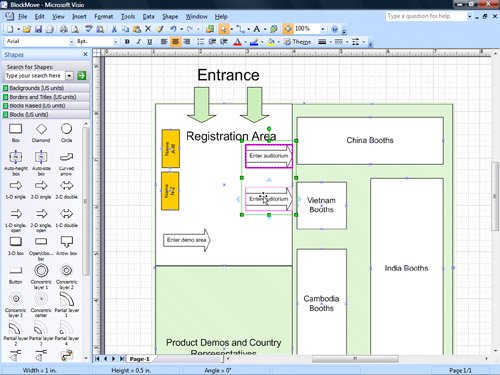Viewport: 500px width, 375px height.
Task: Save the drawing with the Save icon
Action: (38, 29)
